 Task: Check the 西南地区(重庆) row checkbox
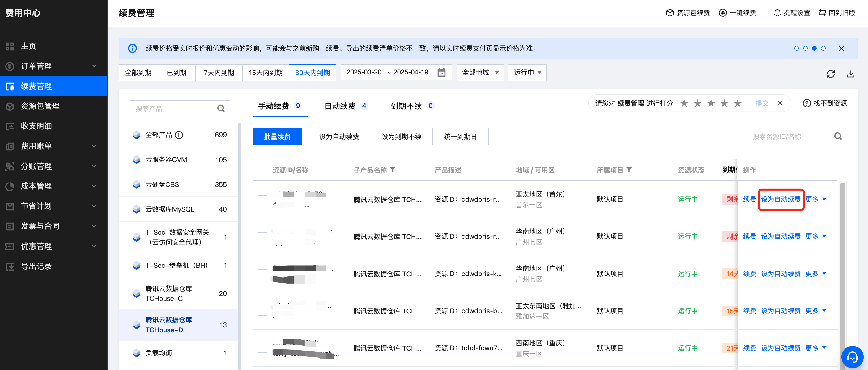pos(262,348)
